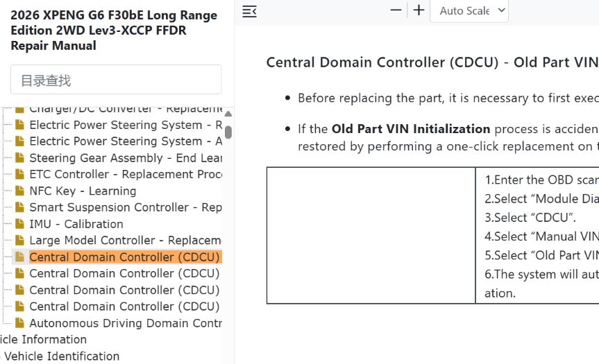Click the Central Domain Controller page heading
This screenshot has width=599, height=364.
(x=432, y=62)
